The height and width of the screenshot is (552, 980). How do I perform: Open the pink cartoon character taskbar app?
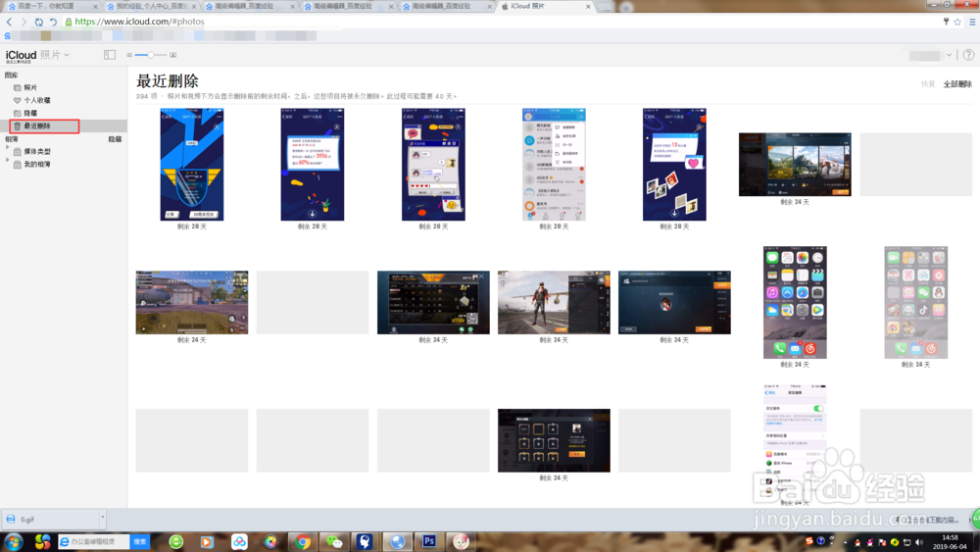(x=462, y=541)
